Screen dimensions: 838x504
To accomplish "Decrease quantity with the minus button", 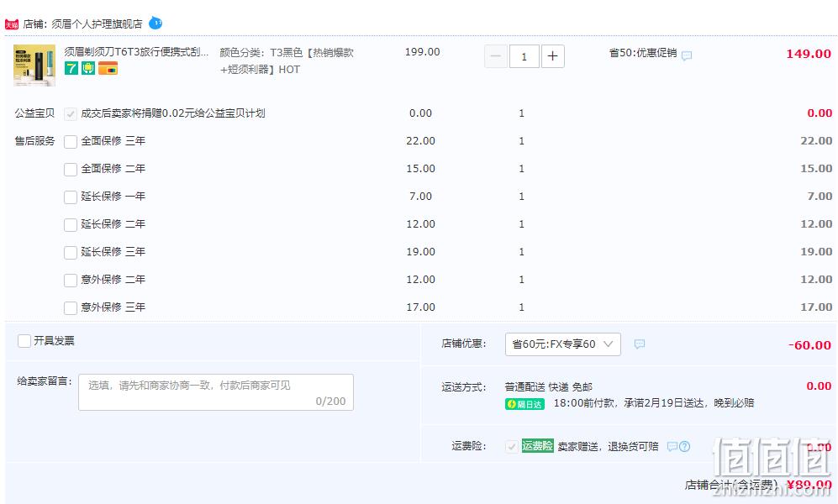I will click(x=495, y=56).
